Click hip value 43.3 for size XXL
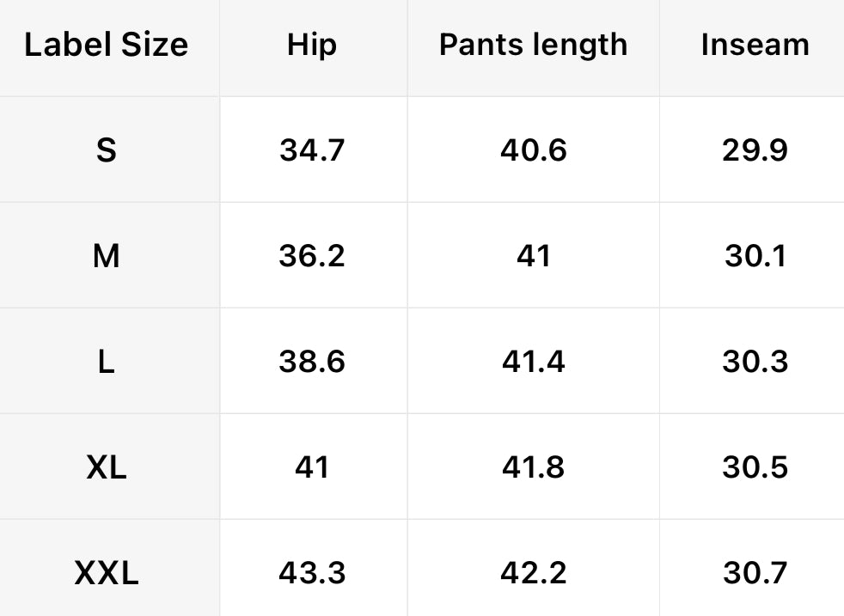The image size is (844, 616). pyautogui.click(x=311, y=573)
